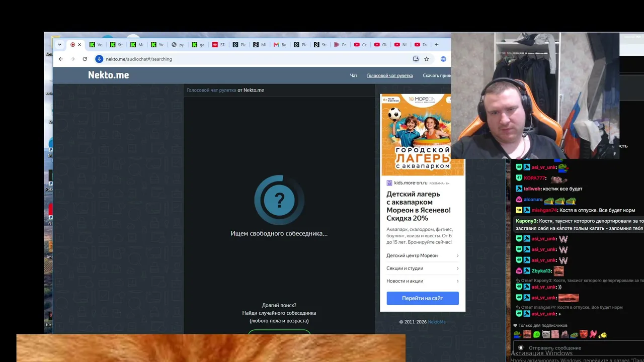Open 'Голосовой чат рулетка' in the top nav
Image resolution: width=644 pixels, height=362 pixels.
coord(390,75)
